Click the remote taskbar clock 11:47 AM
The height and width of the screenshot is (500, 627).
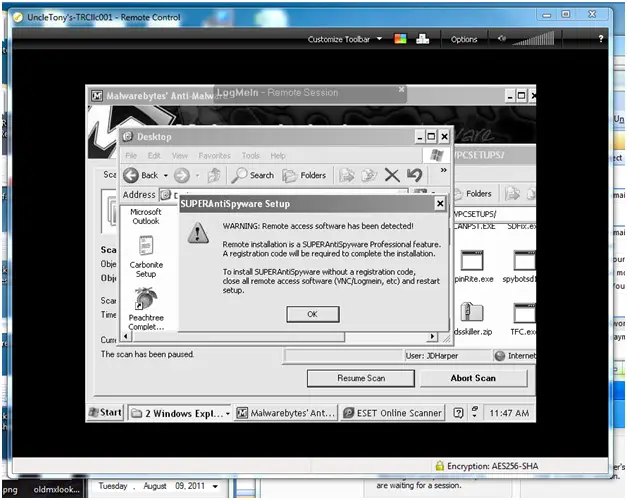pos(509,413)
